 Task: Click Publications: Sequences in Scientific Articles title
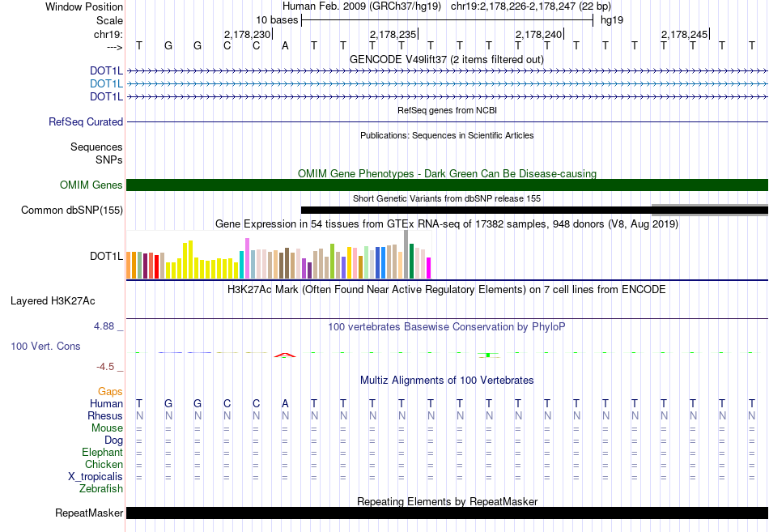(447, 135)
